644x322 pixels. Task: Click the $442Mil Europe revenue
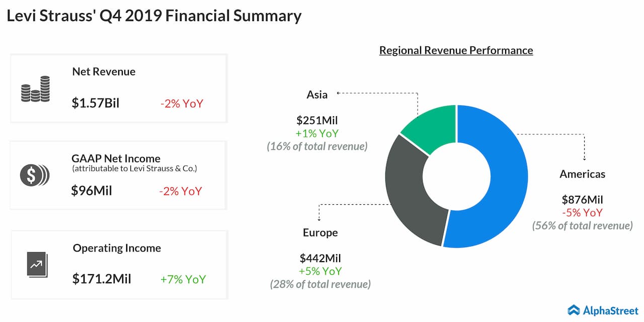coord(320,259)
